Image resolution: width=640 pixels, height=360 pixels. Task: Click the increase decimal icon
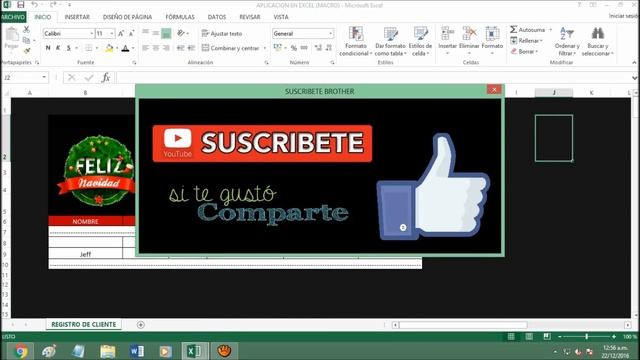[x=318, y=48]
